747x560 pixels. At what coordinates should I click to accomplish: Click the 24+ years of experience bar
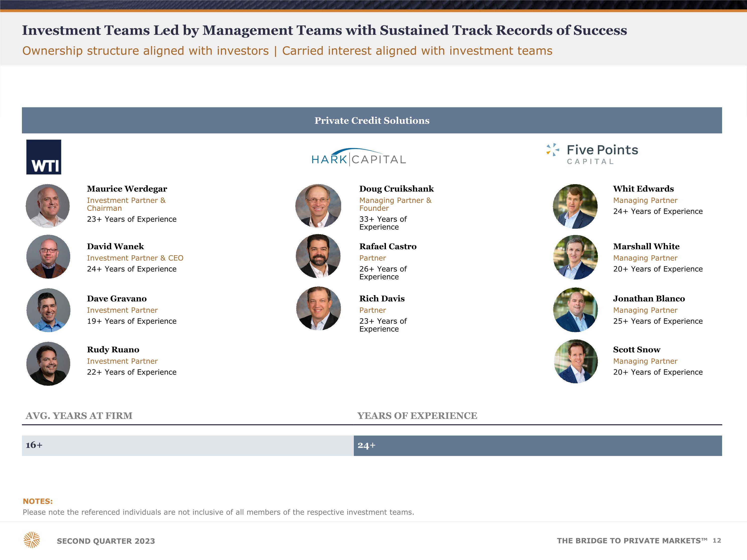pos(538,446)
